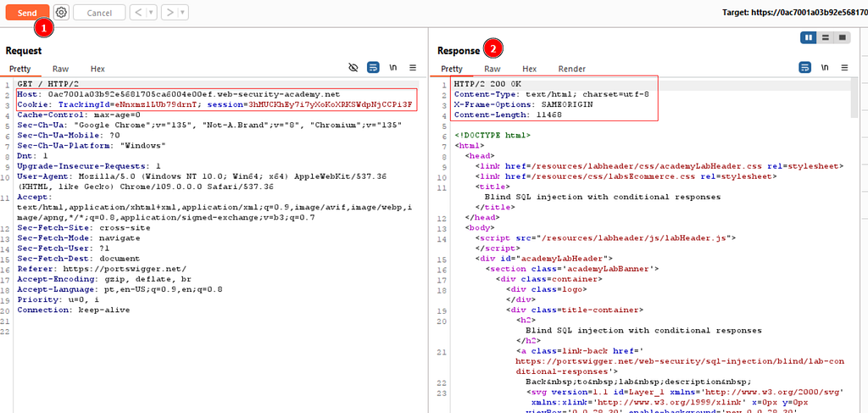Click 'Content-Length: 11468' line
Image resolution: width=868 pixels, height=413 pixels.
point(508,114)
